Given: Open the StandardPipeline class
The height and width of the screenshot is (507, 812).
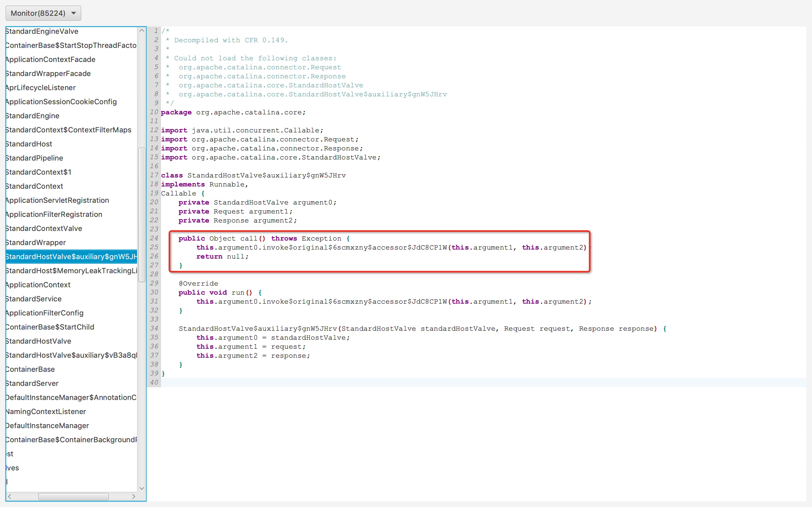Looking at the screenshot, I should coord(34,158).
